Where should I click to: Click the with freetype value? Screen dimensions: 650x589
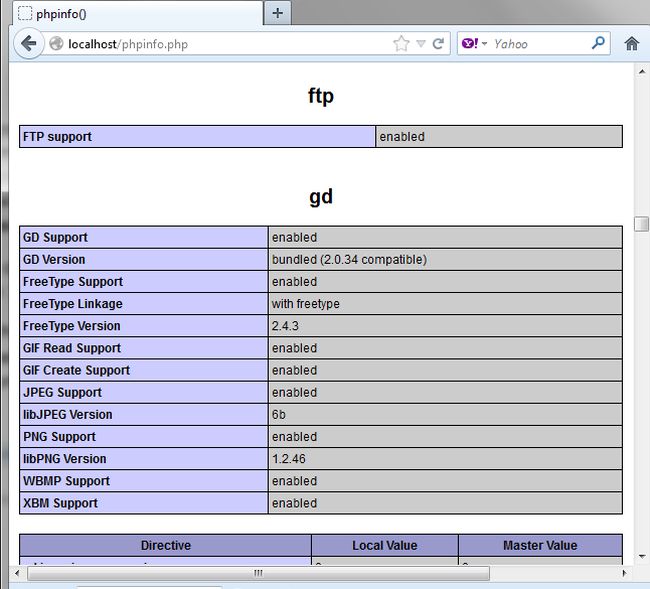click(x=306, y=304)
